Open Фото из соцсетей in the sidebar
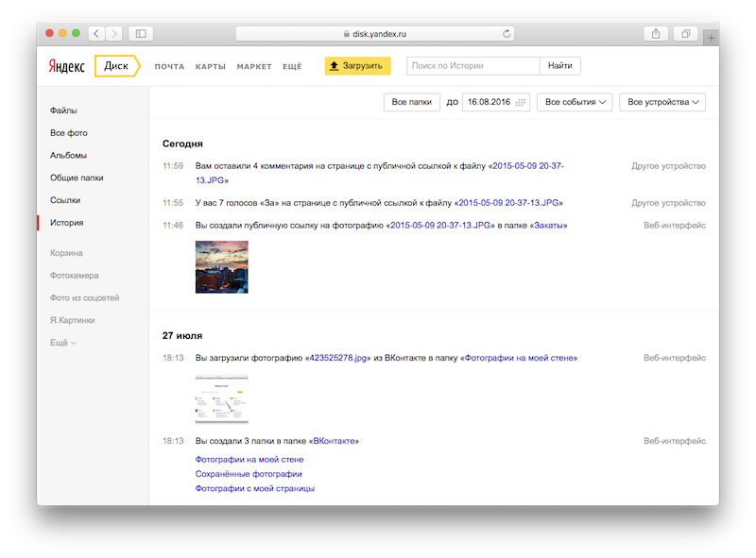This screenshot has height=558, width=756. (84, 297)
